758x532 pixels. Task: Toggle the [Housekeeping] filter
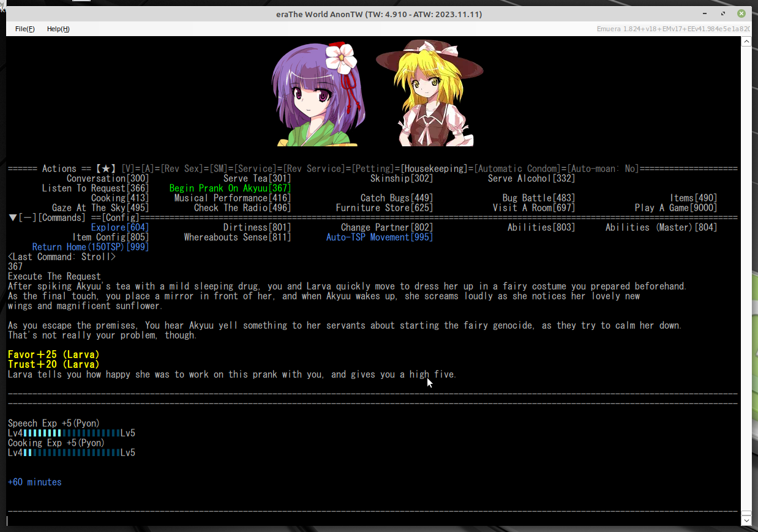[434, 169]
